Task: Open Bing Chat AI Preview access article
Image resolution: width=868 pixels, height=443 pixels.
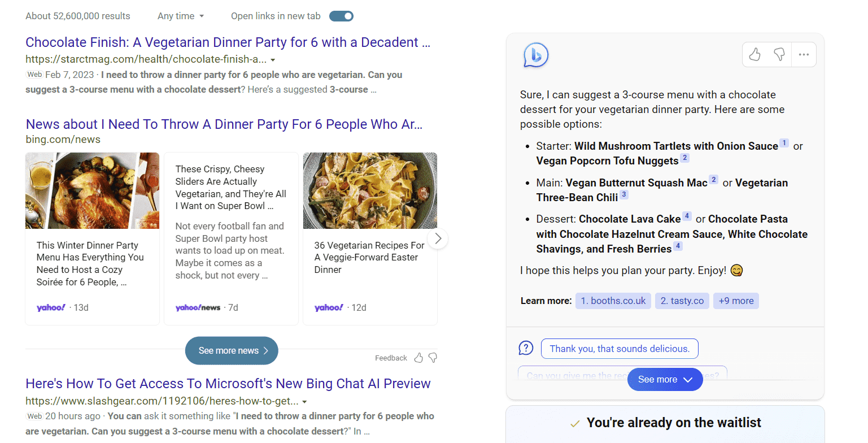Action: pos(228,384)
